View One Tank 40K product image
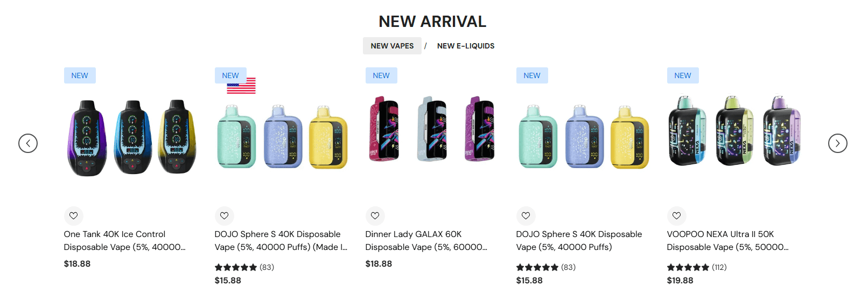Viewport: 868px width, 306px height. tap(132, 138)
